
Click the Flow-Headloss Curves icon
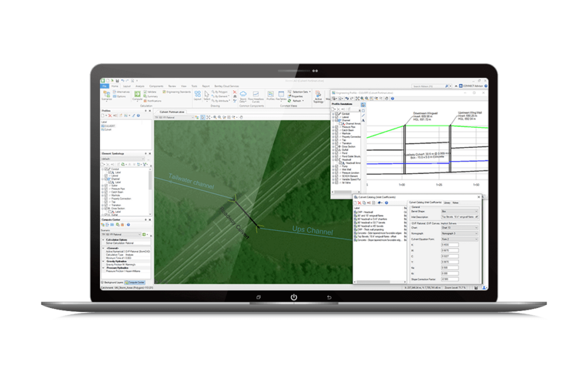pos(255,94)
